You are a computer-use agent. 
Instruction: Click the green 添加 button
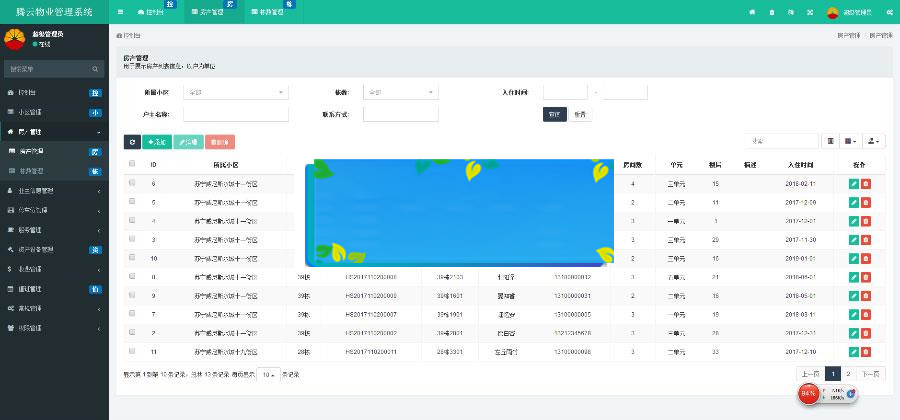155,142
